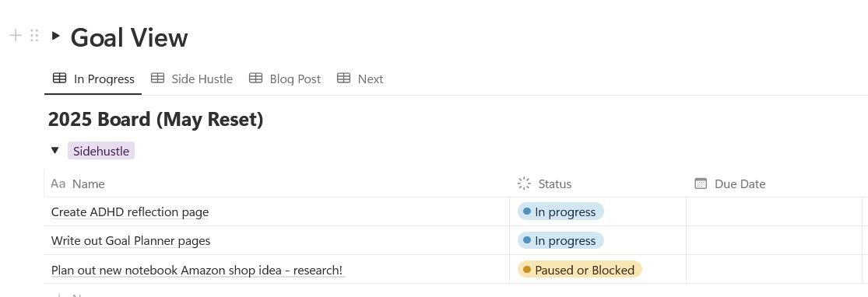Click the 2025 Board (May Reset) title

156,120
